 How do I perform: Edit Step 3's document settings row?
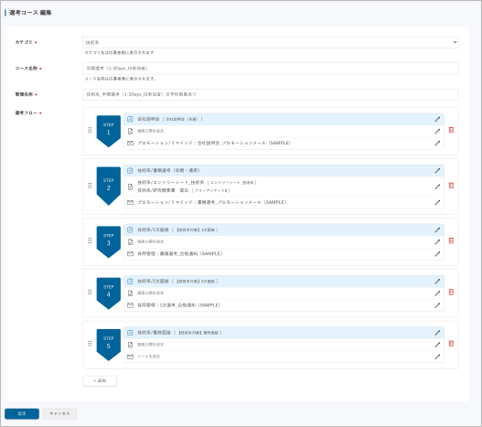click(x=437, y=242)
